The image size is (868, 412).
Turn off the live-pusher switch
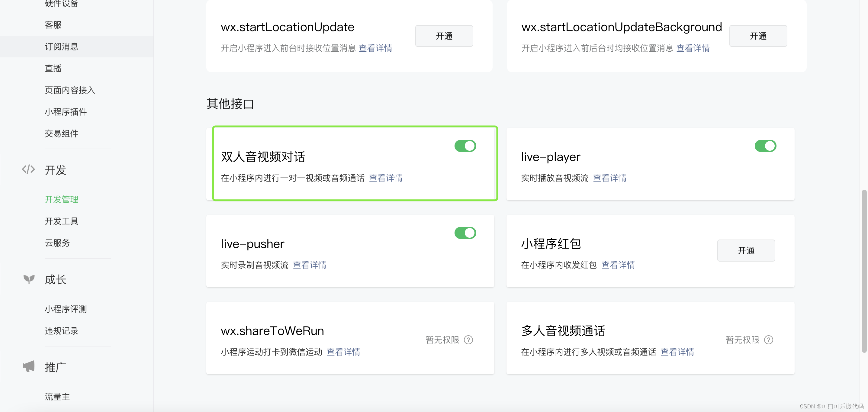pos(465,233)
